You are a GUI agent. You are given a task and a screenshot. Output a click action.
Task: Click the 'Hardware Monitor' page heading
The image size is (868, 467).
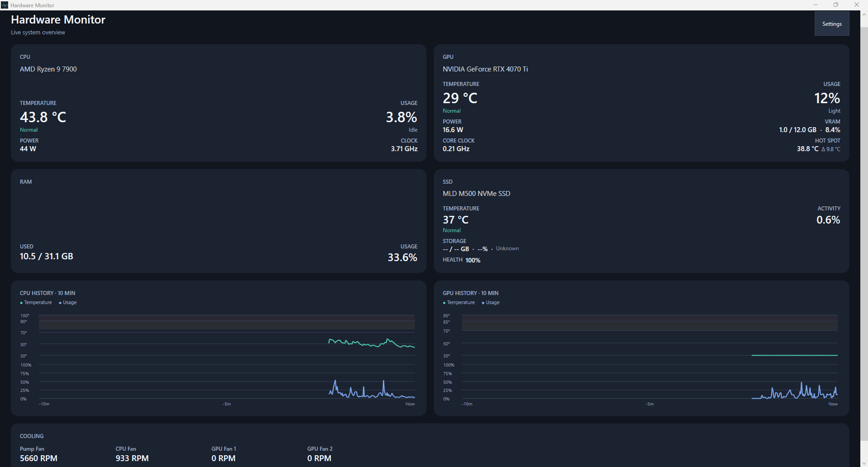coord(58,19)
